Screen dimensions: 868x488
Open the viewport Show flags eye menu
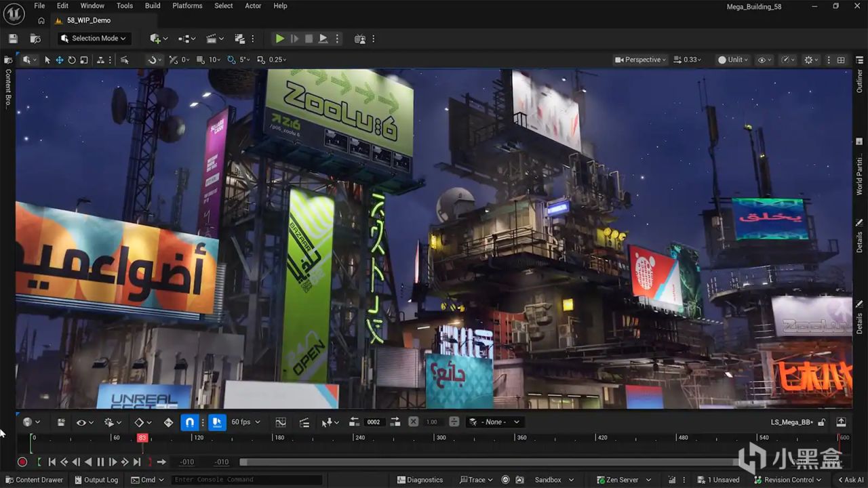tap(764, 60)
